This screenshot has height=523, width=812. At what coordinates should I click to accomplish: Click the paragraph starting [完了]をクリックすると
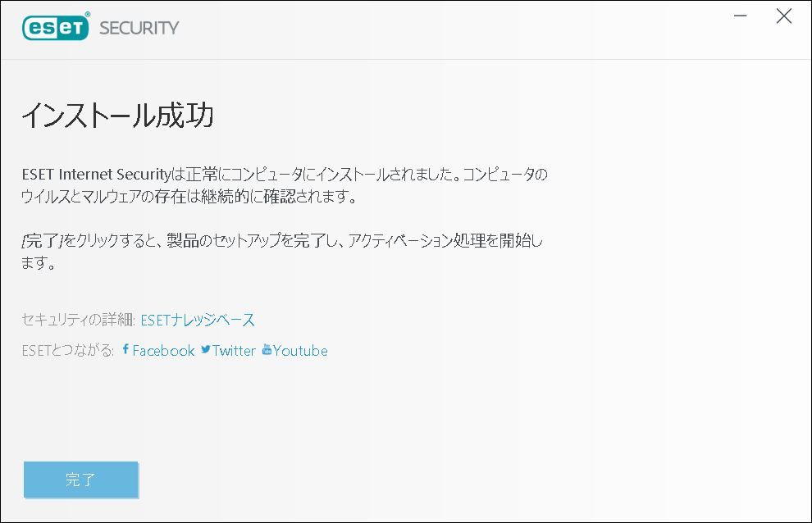282,251
